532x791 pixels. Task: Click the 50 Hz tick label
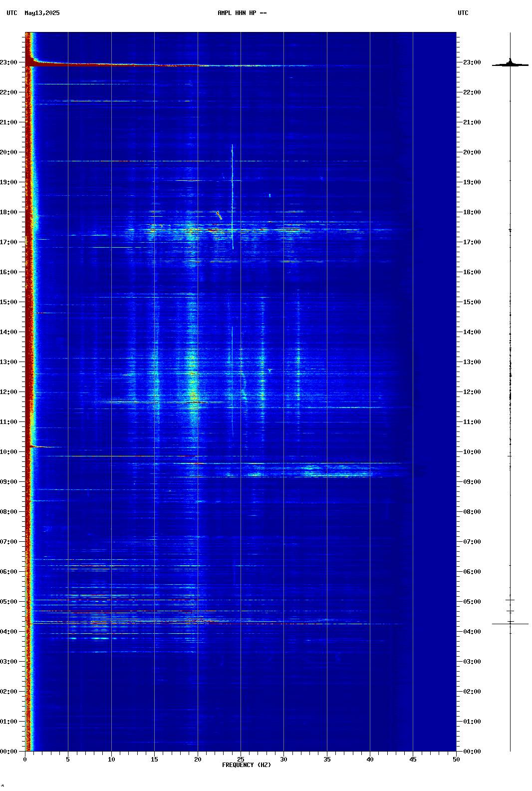point(456,760)
